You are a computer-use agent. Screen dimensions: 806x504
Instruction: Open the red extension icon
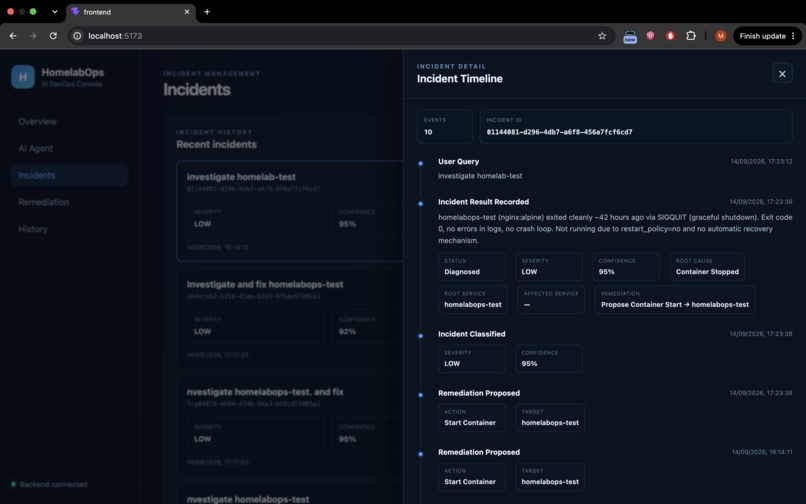(670, 35)
